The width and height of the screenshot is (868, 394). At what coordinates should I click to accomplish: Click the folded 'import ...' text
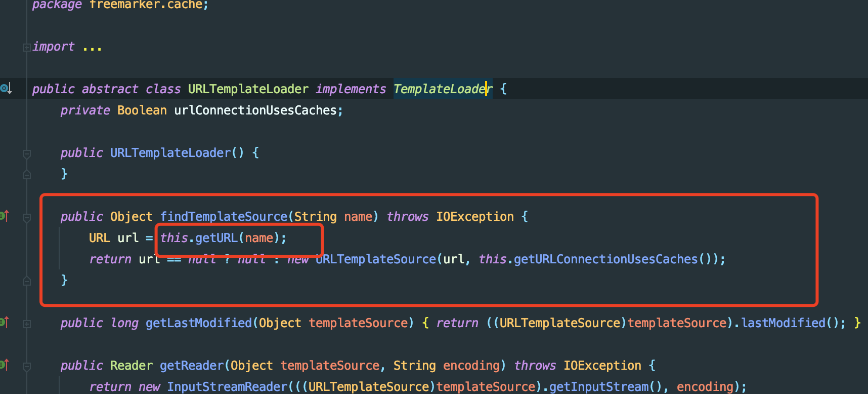(x=67, y=47)
